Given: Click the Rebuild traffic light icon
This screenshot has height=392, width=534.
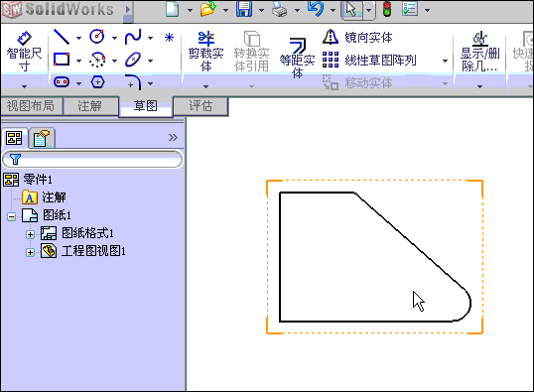Looking at the screenshot, I should (386, 9).
